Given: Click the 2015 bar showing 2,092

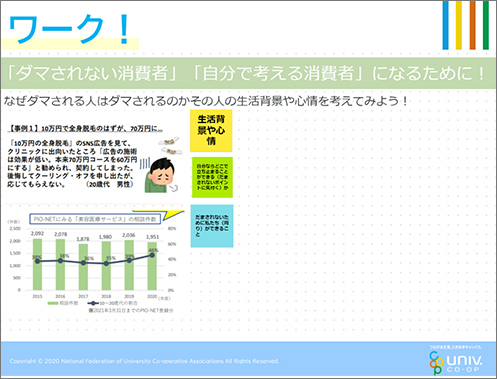Looking at the screenshot, I should click(x=37, y=264).
